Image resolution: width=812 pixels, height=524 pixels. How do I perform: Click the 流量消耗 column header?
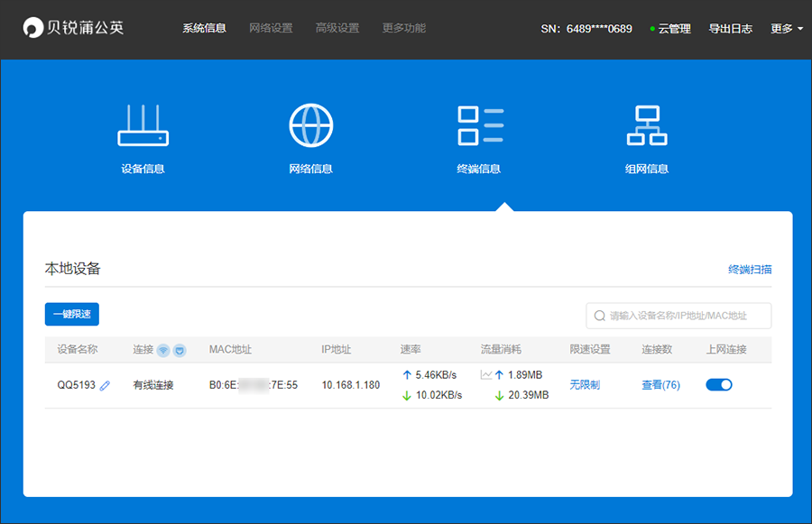click(501, 350)
